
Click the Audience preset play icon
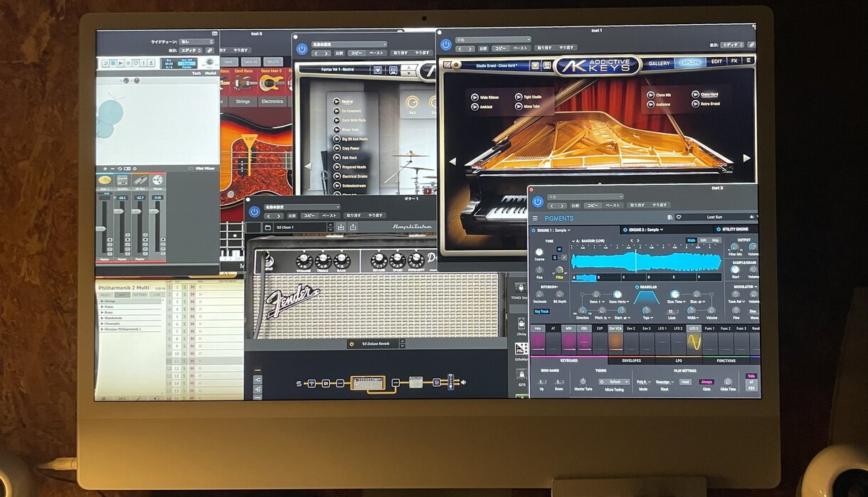(650, 104)
